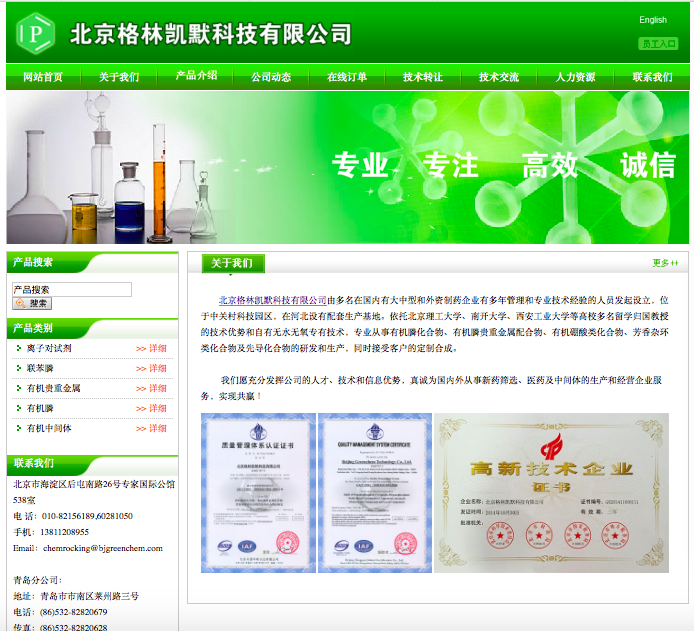The image size is (694, 631).
Task: Click Qingdao address 青岛市市南区莱州路三号
Action: 89,596
